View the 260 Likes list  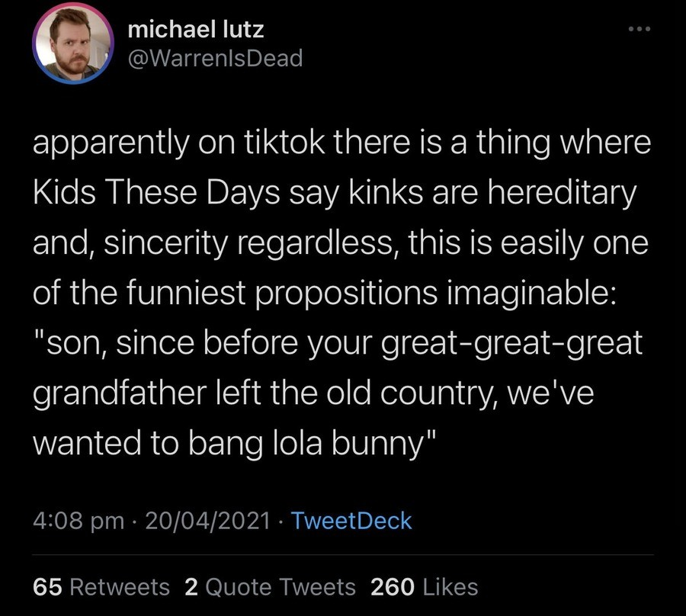pos(425,587)
